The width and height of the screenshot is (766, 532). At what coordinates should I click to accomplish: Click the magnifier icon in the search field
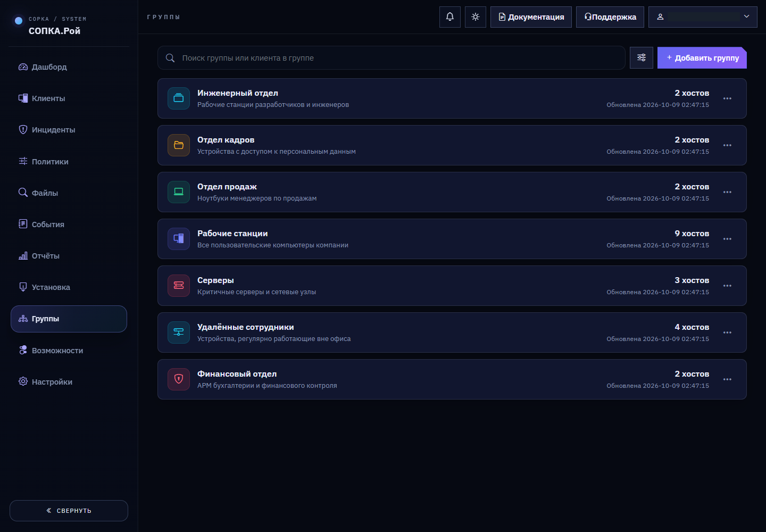tap(170, 58)
